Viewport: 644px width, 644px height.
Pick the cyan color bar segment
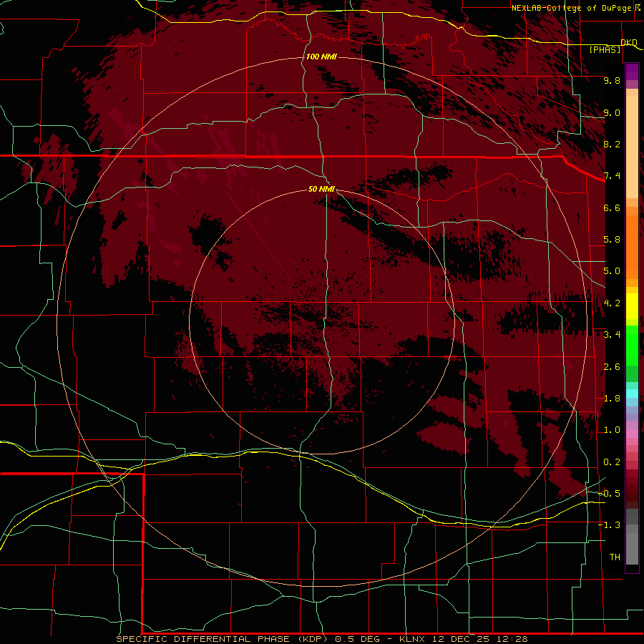(x=632, y=394)
